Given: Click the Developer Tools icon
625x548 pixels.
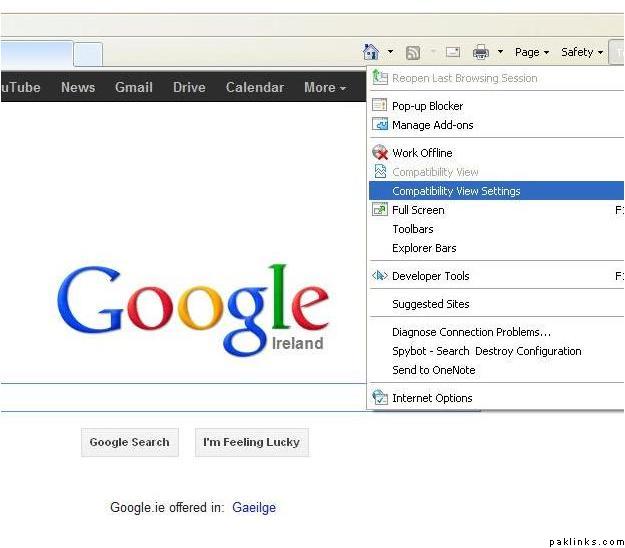Looking at the screenshot, I should [x=380, y=276].
